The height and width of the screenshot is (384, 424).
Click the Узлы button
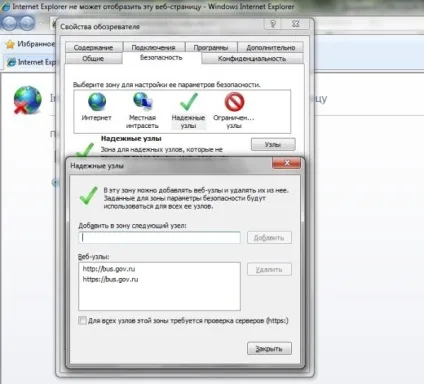pos(273,145)
